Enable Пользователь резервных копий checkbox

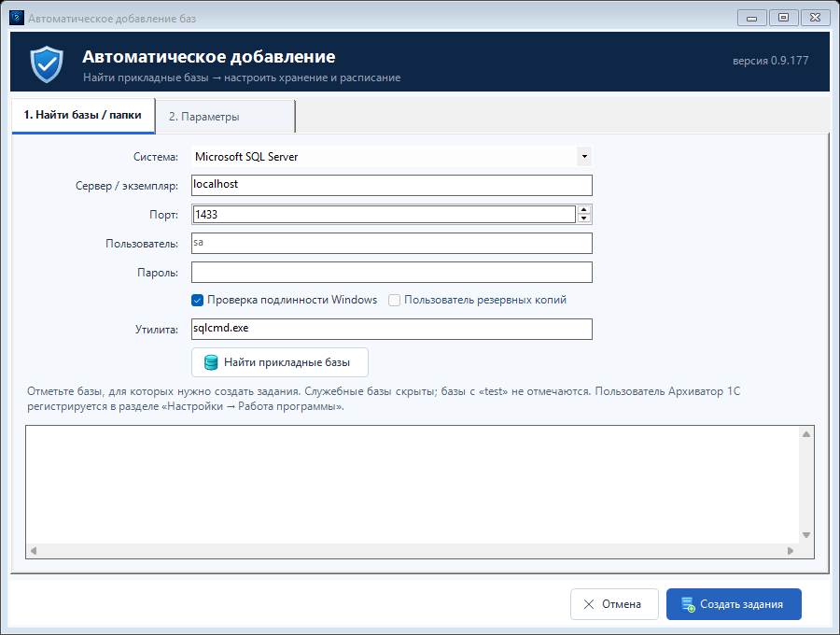pos(394,300)
